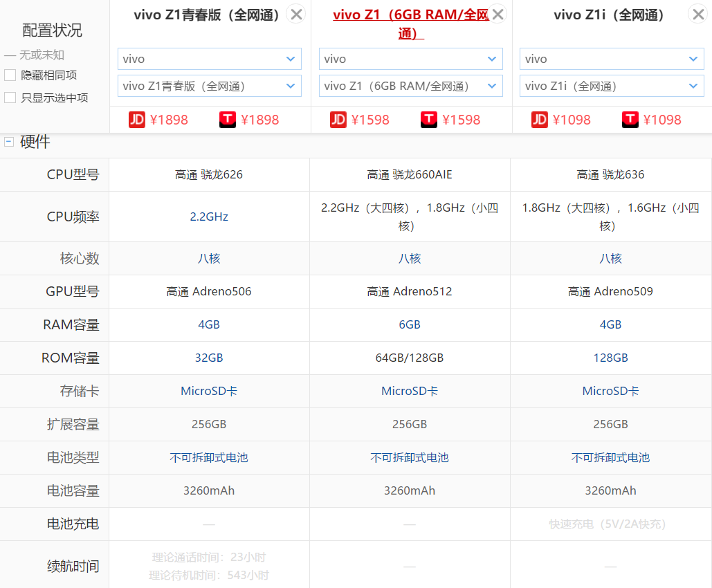Viewport: 712px width, 588px height.
Task: Click the JD icon under vivo Z1青春版
Action: [137, 120]
